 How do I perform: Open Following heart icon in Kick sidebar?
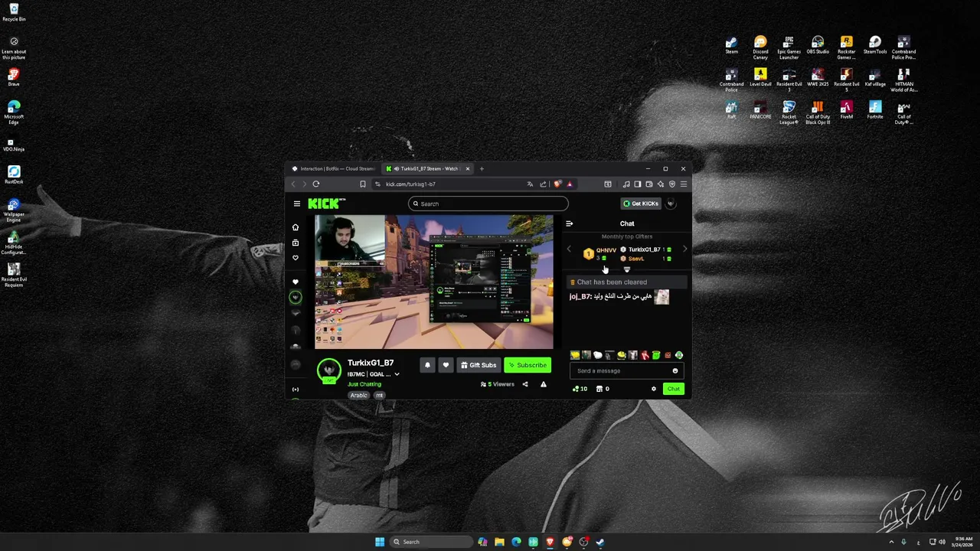coord(296,258)
